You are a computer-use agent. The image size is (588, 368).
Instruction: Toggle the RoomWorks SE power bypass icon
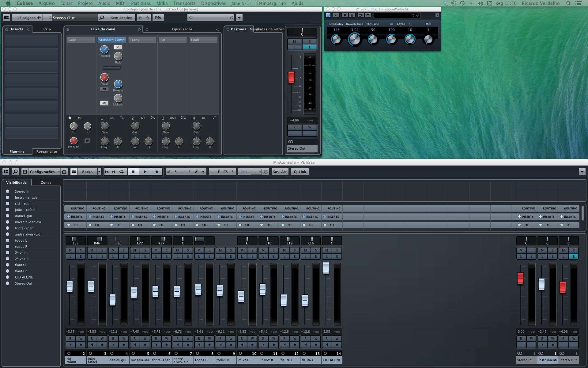[328, 15]
